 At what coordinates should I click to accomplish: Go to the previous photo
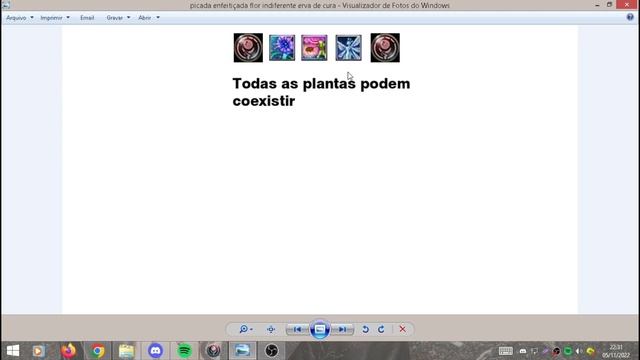pyautogui.click(x=298, y=329)
